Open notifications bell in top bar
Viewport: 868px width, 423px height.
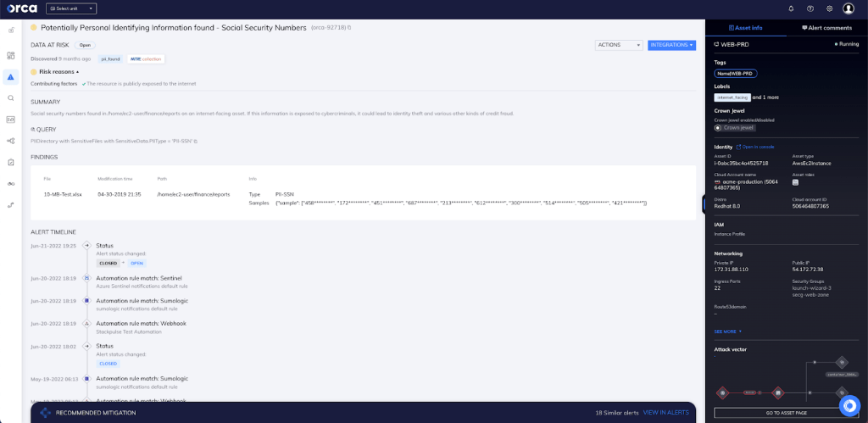point(791,8)
